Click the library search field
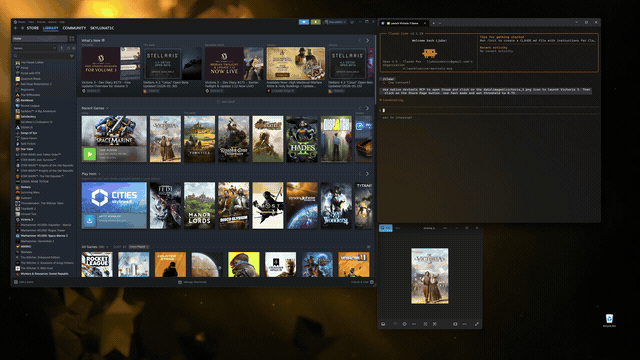The height and width of the screenshot is (360, 640). pyautogui.click(x=40, y=56)
